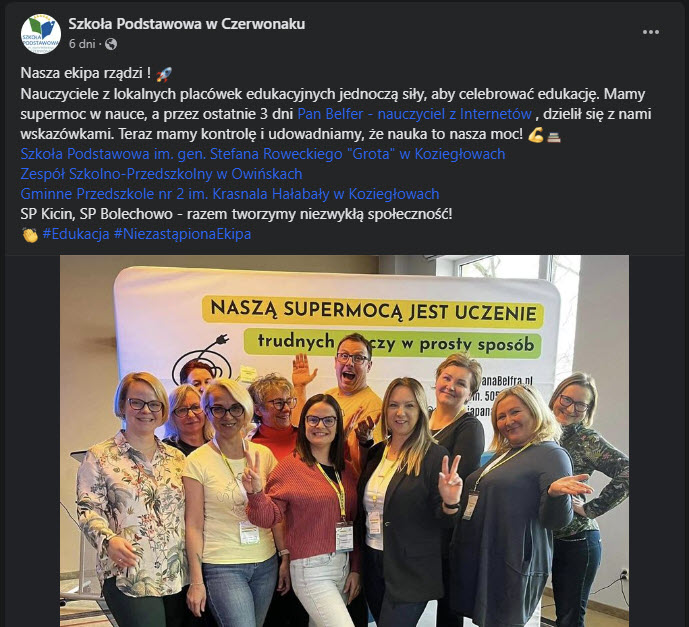689x627 pixels.
Task: Select the #NiezastąpionaEkipa hashtag
Action: coord(182,234)
